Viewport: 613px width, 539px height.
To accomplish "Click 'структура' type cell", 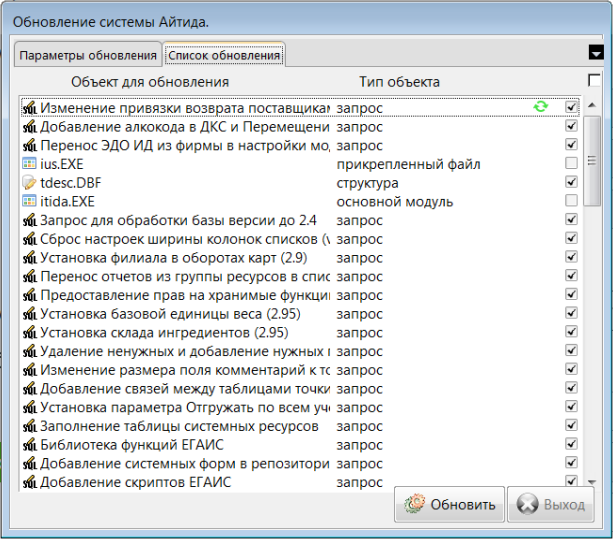I will [367, 183].
